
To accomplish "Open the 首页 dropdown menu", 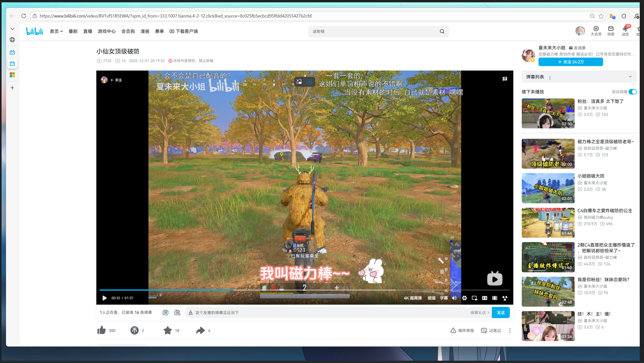I will tap(56, 31).
